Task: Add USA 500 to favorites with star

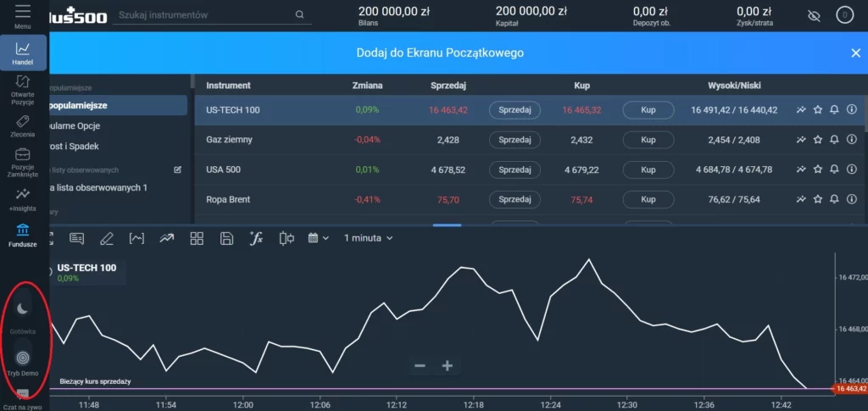Action: (x=818, y=169)
